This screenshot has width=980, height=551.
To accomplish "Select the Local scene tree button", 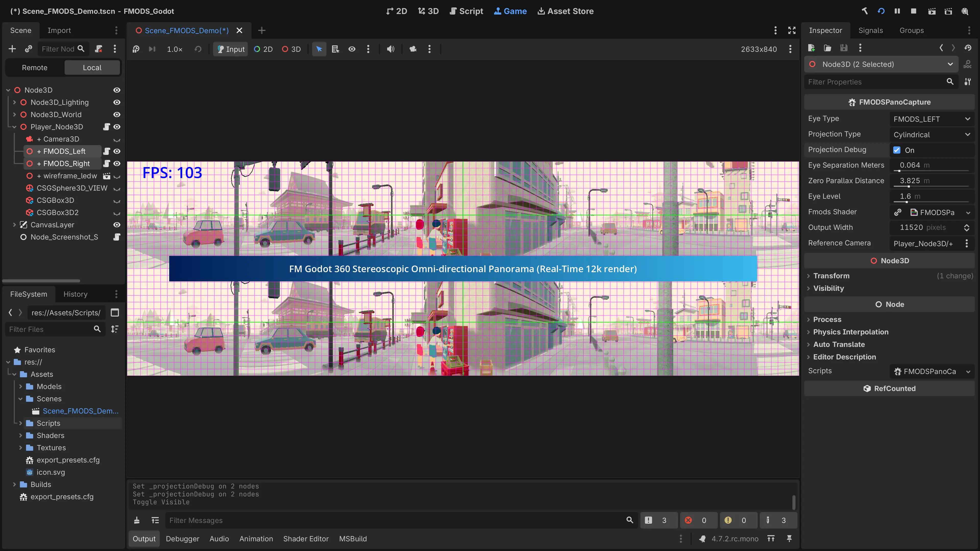I will click(92, 68).
